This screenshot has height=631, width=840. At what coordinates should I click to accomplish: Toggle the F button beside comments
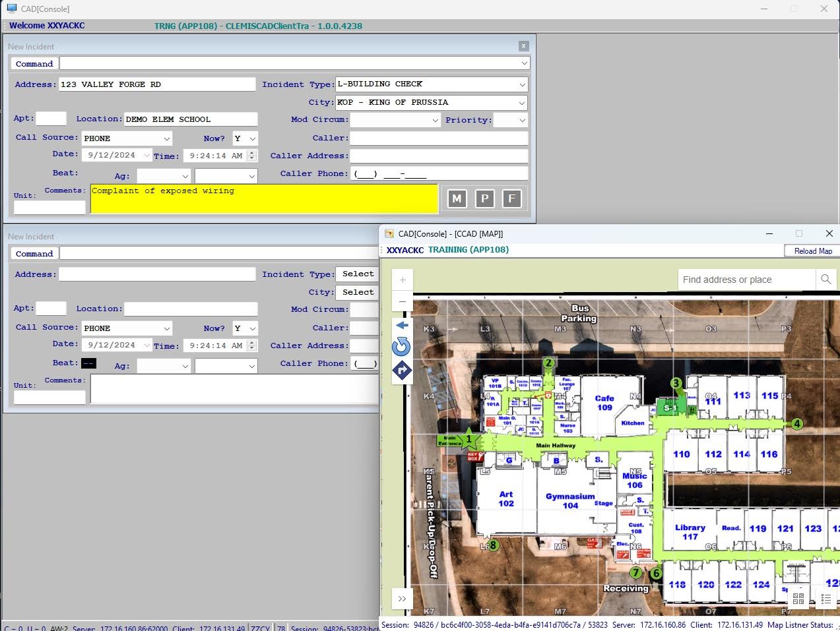(x=511, y=198)
